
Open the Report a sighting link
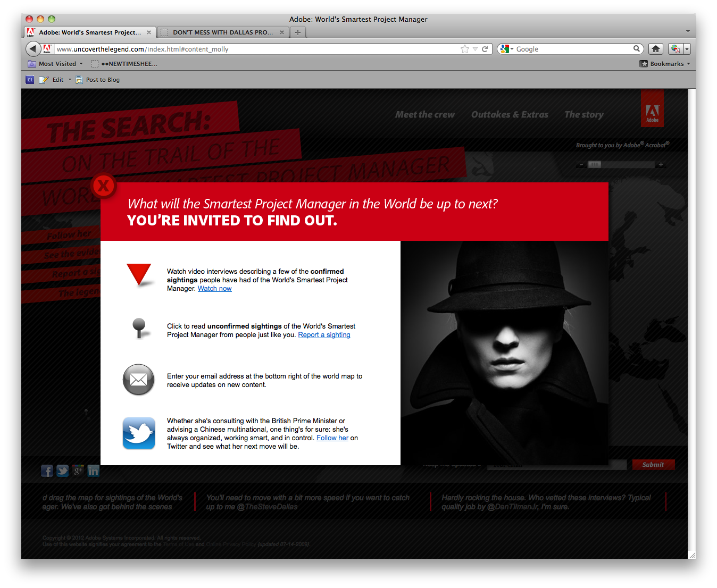click(324, 335)
